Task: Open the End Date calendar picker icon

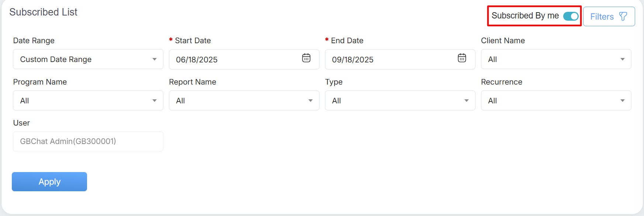Action: click(x=462, y=58)
